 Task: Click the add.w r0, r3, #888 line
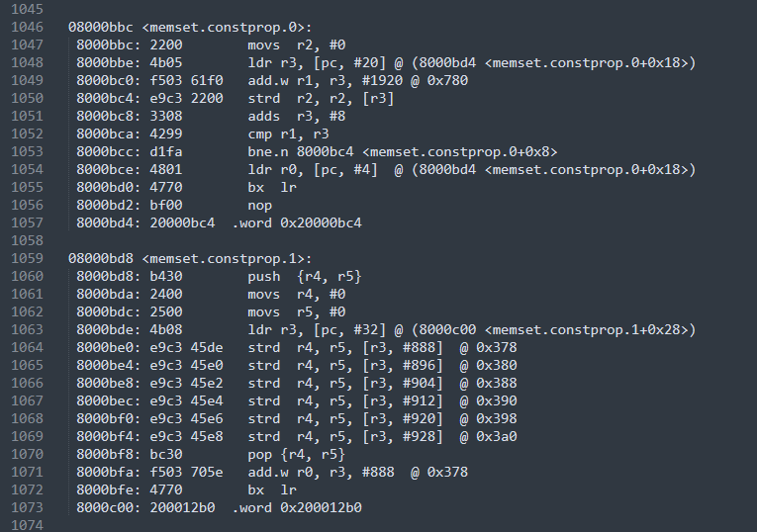point(272,472)
